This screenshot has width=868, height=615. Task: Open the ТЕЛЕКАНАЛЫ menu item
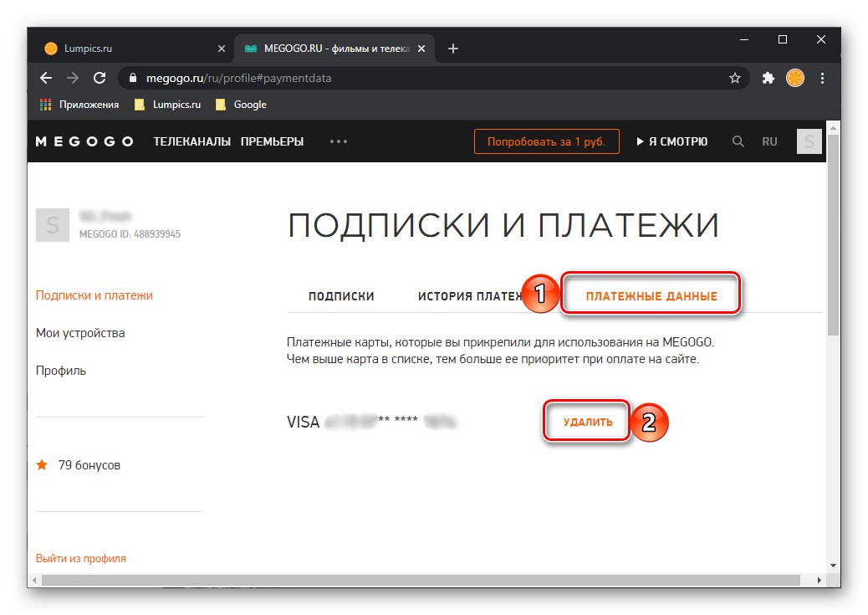pos(192,142)
